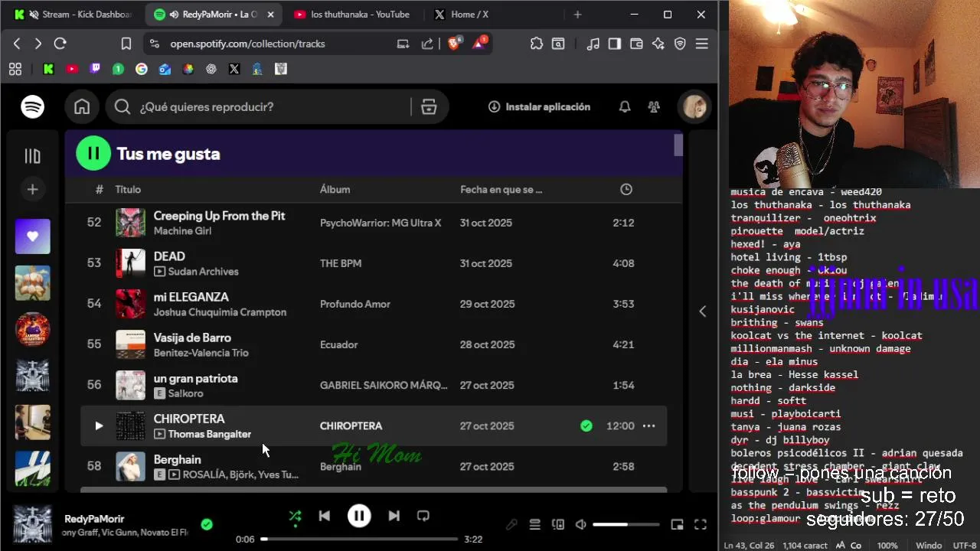Image resolution: width=980 pixels, height=551 pixels.
Task: Open Kick bookmark in bookmarks bar
Action: click(48, 69)
